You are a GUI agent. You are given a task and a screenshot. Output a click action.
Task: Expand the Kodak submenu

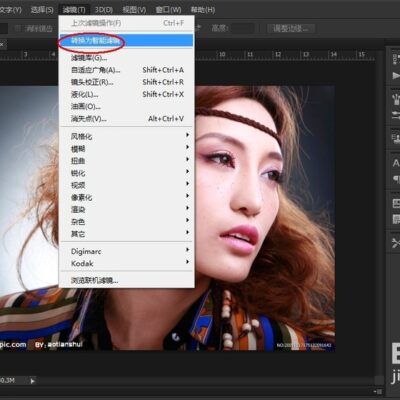click(127, 263)
